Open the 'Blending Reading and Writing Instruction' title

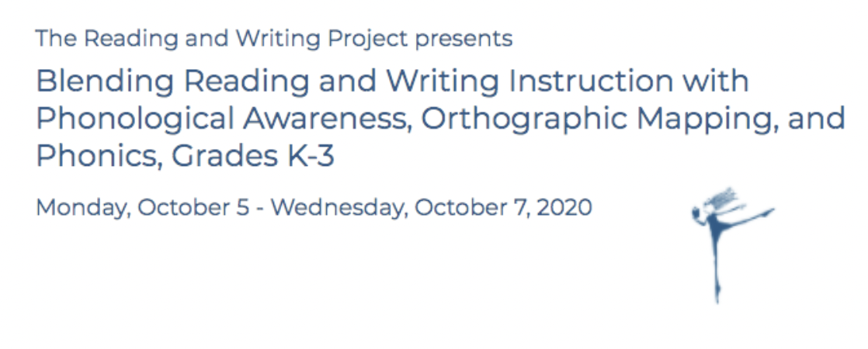coord(393,82)
